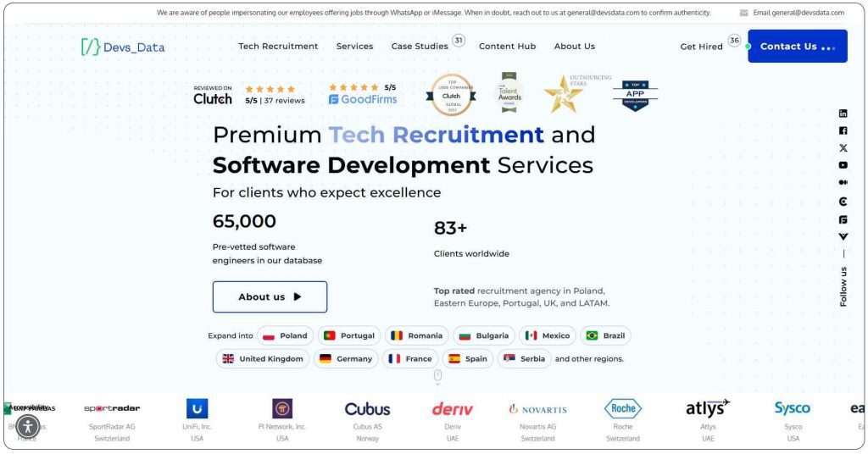Click 'For clients who expect excellence' text
Image resolution: width=868 pixels, height=454 pixels.
click(x=326, y=192)
